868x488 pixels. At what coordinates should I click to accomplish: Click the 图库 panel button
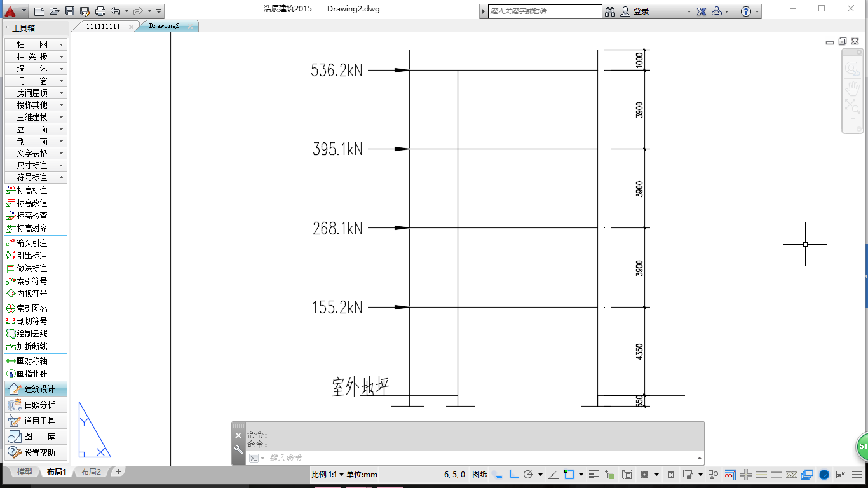point(36,437)
